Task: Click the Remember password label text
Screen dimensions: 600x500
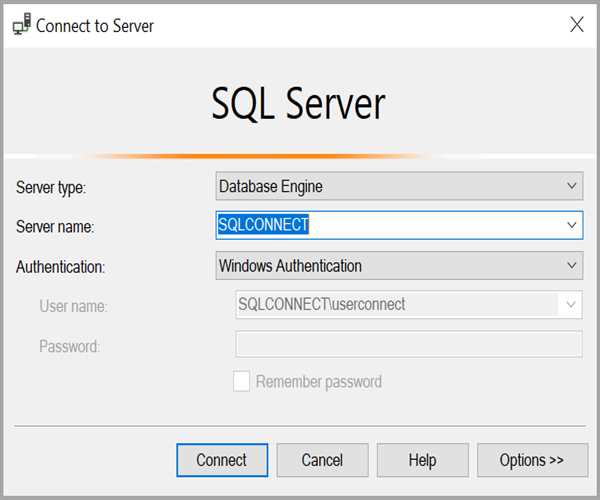Action: [x=318, y=382]
